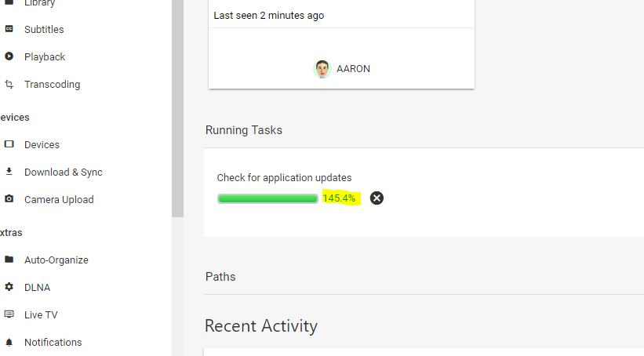Click the green update progress bar
The height and width of the screenshot is (356, 644).
[267, 198]
